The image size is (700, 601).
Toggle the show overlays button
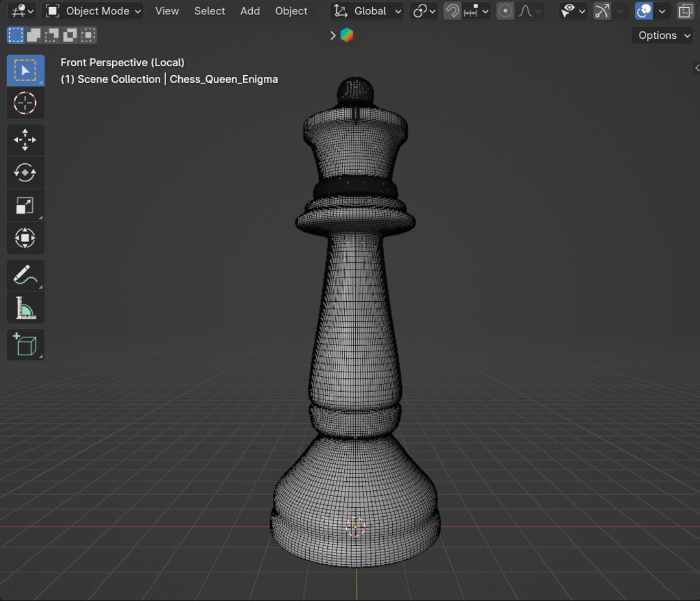[644, 11]
